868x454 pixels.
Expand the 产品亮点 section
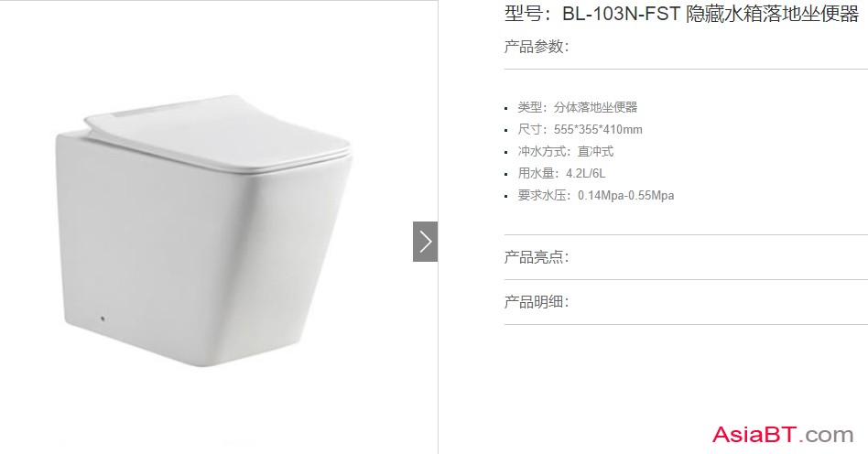[537, 257]
